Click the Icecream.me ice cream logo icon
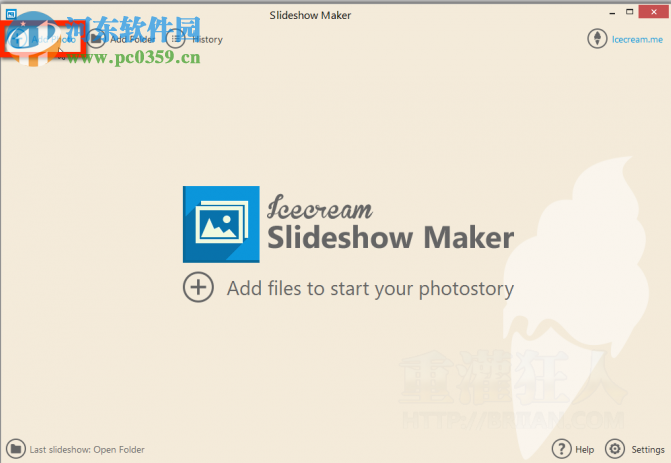This screenshot has width=671, height=463. [597, 39]
